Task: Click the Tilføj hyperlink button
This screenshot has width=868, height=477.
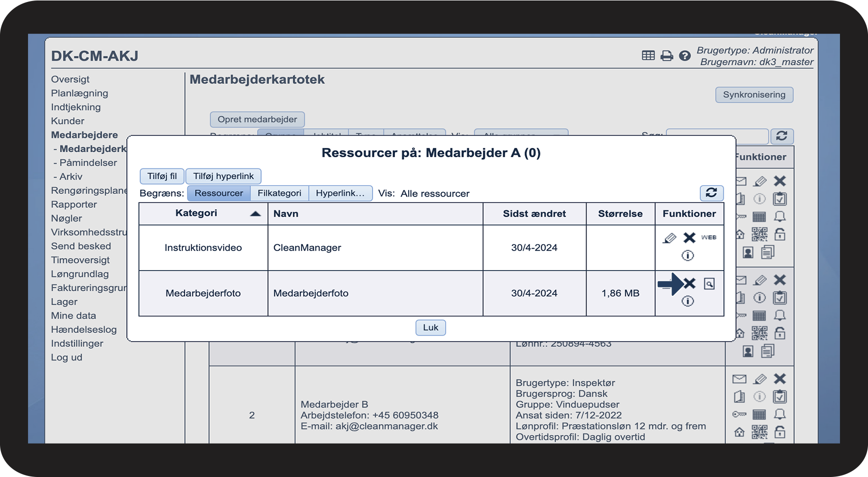Action: click(x=224, y=176)
